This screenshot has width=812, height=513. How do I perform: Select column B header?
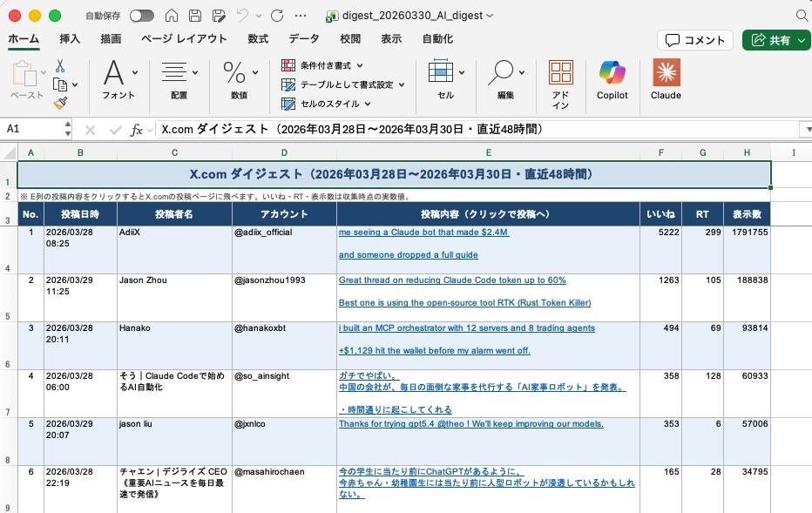coord(80,152)
